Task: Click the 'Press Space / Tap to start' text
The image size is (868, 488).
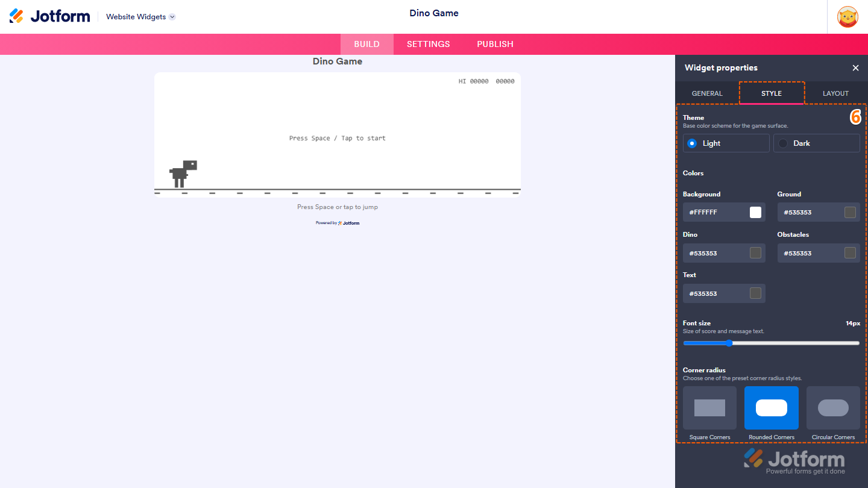Action: pos(338,138)
